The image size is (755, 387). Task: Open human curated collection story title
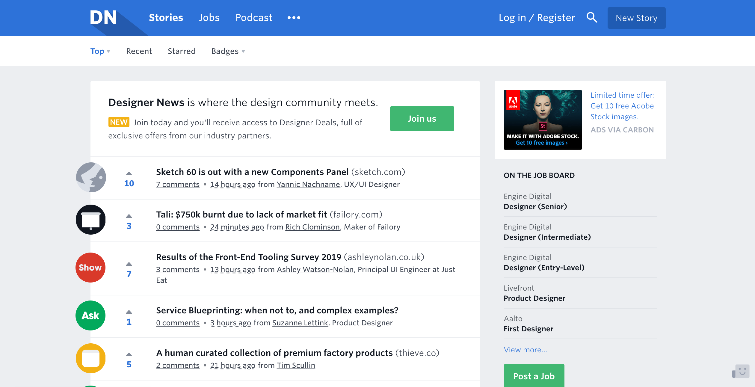(274, 353)
